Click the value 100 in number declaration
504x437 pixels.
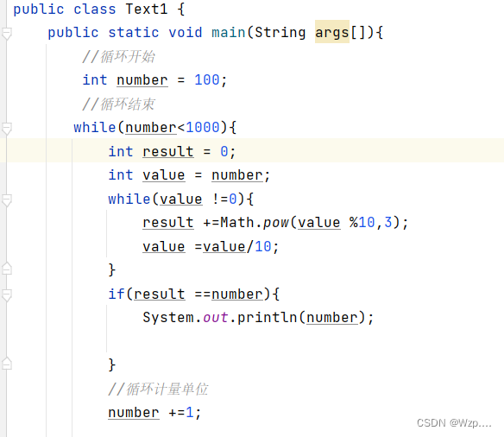click(x=207, y=79)
